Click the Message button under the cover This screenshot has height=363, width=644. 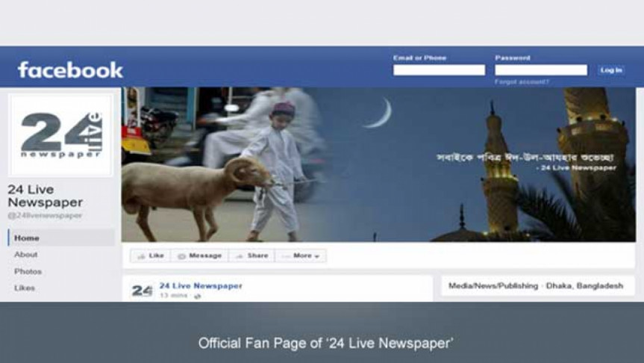pos(199,255)
